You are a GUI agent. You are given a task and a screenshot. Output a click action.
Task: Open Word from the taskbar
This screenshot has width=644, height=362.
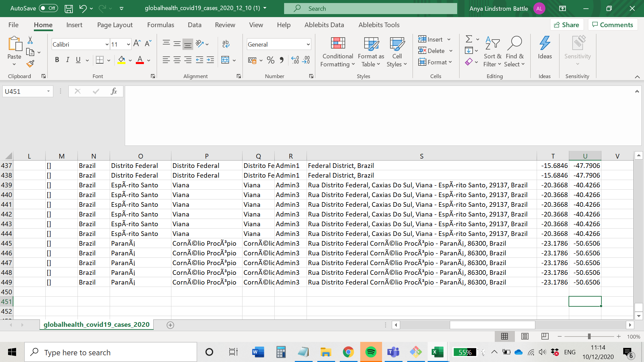[x=258, y=352]
